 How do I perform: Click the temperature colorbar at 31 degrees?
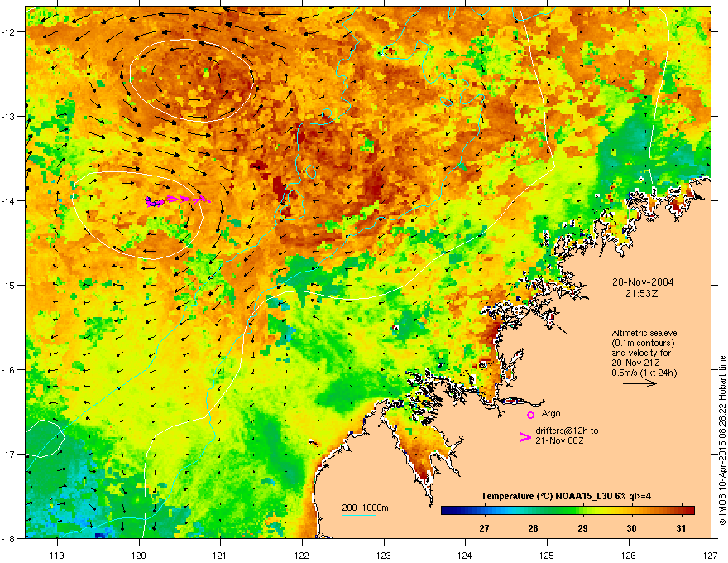click(x=681, y=511)
